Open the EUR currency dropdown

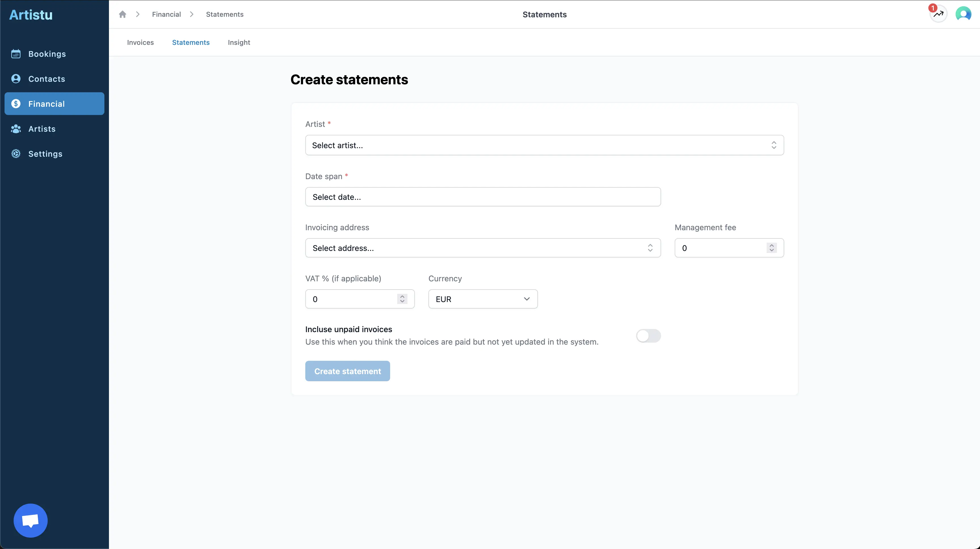[482, 299]
